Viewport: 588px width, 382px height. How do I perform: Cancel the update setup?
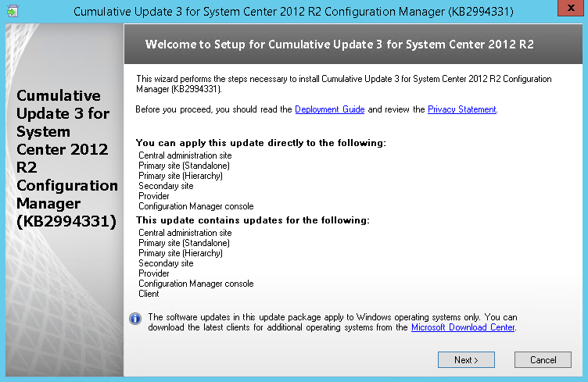click(543, 360)
